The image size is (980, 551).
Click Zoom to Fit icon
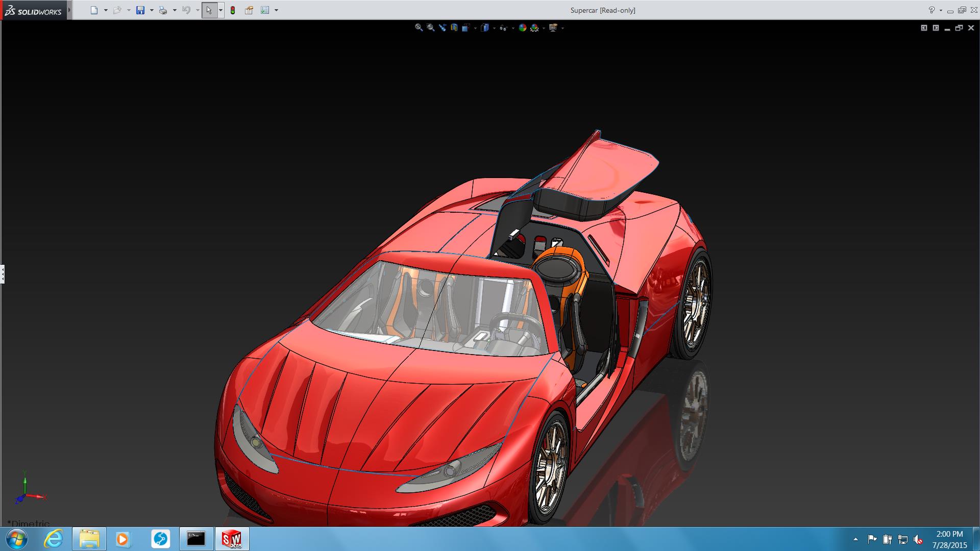(x=419, y=28)
